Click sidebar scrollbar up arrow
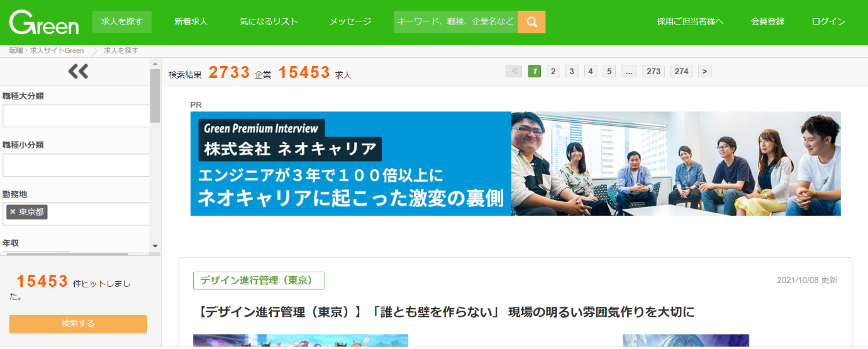Viewport: 868px width, 349px height. tap(155, 64)
